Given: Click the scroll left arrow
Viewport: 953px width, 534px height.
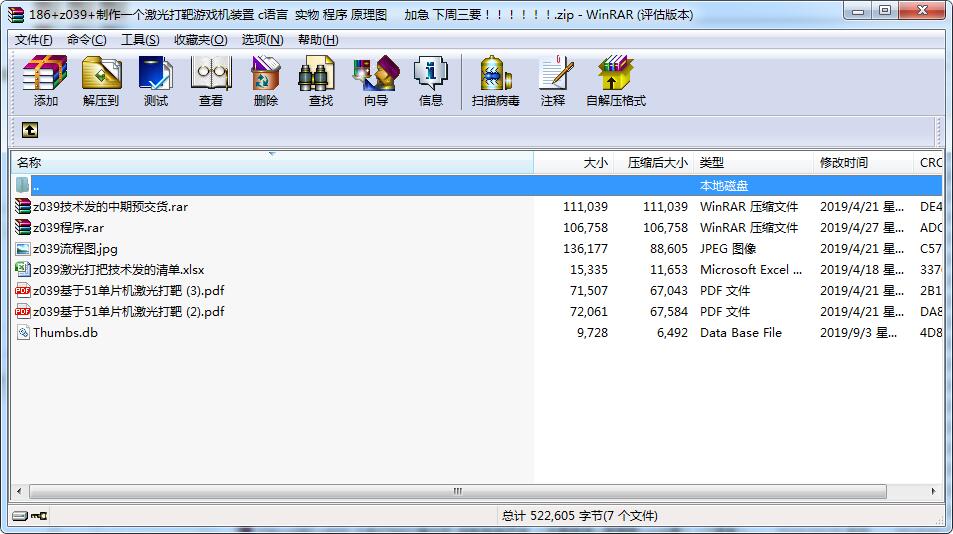Looking at the screenshot, I should (19, 491).
